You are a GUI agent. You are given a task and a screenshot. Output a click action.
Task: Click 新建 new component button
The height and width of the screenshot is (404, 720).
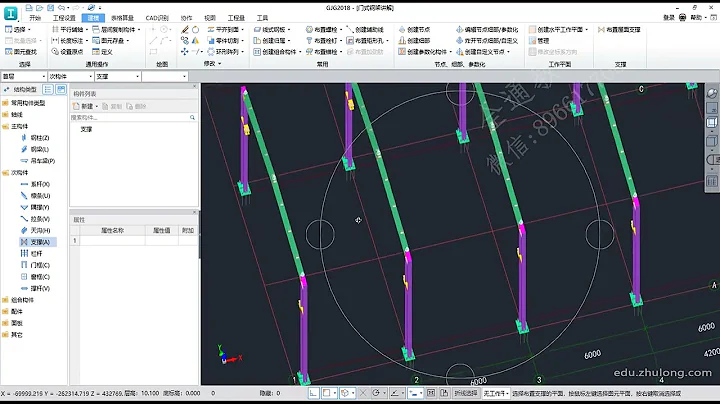[85, 106]
